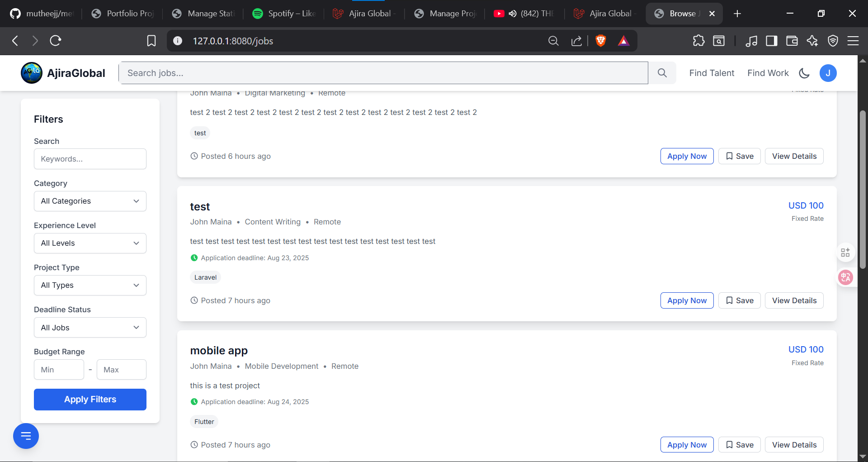Click the page vertical scrollbar
The height and width of the screenshot is (462, 868).
[x=863, y=190]
